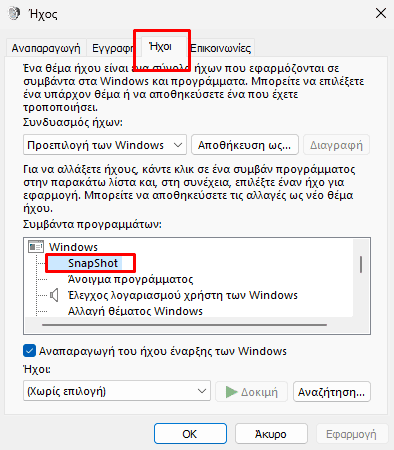This screenshot has height=450, width=394.
Task: Close the Ήχος dialog window
Action: pos(381,14)
